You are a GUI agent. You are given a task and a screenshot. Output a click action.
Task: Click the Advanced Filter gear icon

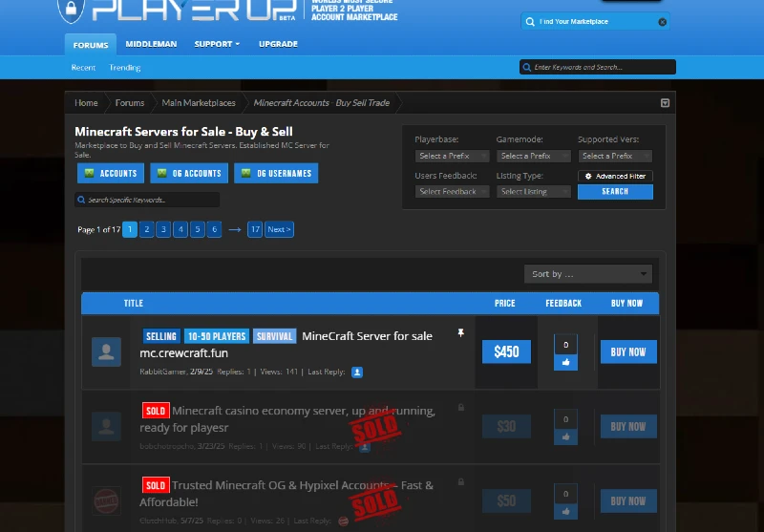[x=588, y=177]
